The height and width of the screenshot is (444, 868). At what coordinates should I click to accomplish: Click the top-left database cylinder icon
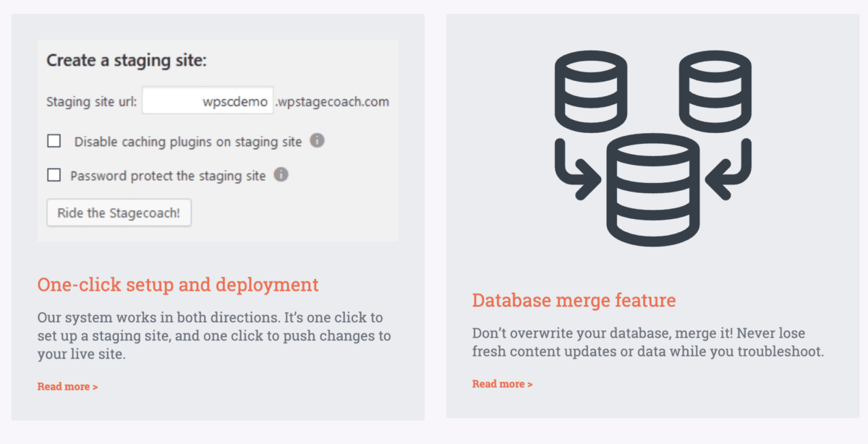[590, 92]
